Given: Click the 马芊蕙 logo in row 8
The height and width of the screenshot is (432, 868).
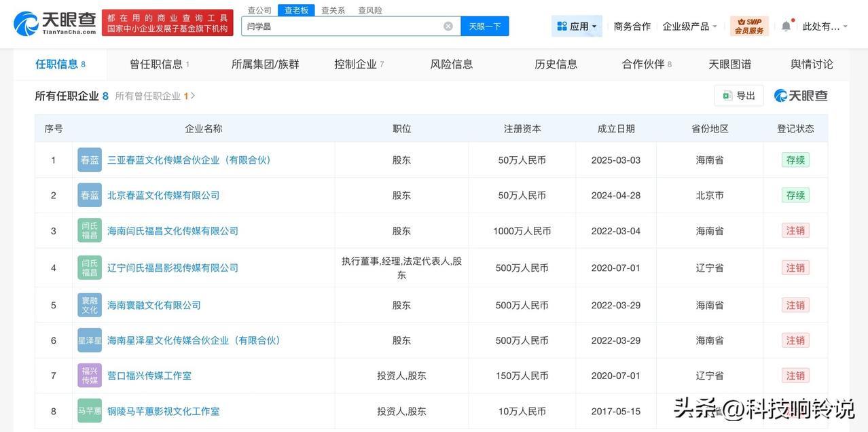Looking at the screenshot, I should pyautogui.click(x=89, y=410).
